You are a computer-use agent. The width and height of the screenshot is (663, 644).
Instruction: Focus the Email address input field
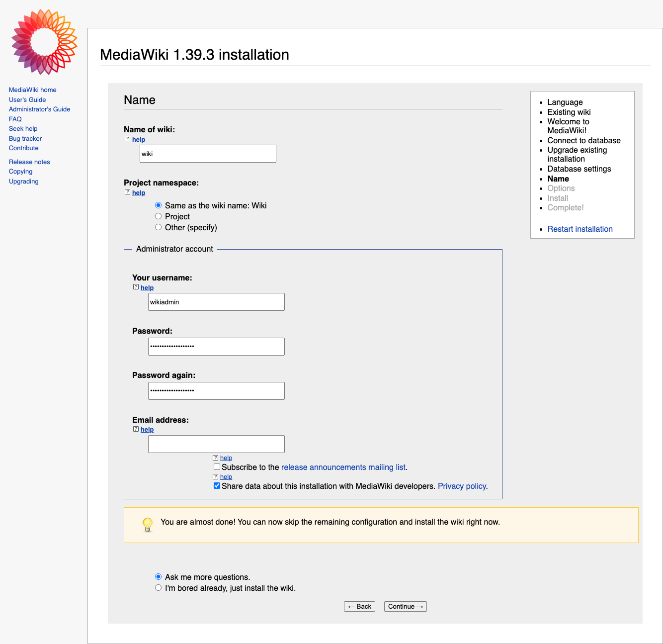(x=216, y=444)
